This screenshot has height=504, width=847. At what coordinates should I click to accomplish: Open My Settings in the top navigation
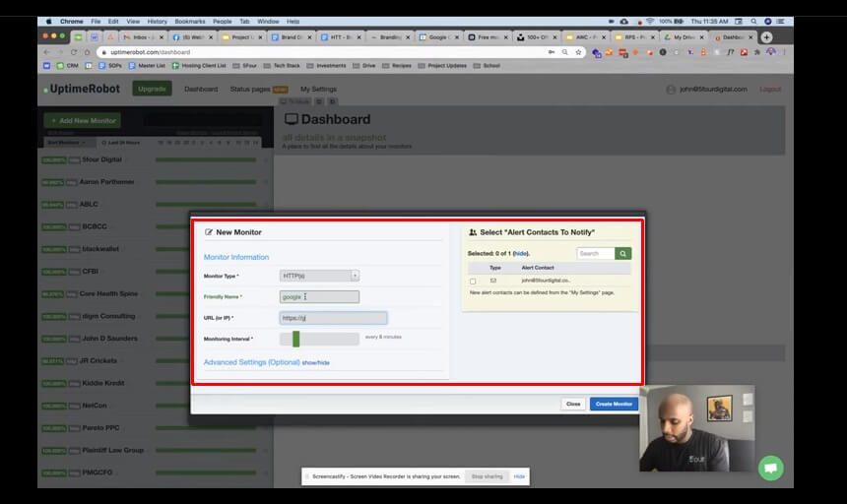tap(318, 89)
